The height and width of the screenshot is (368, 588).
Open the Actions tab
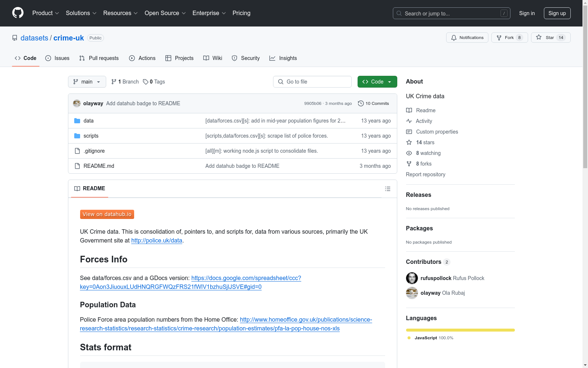142,58
